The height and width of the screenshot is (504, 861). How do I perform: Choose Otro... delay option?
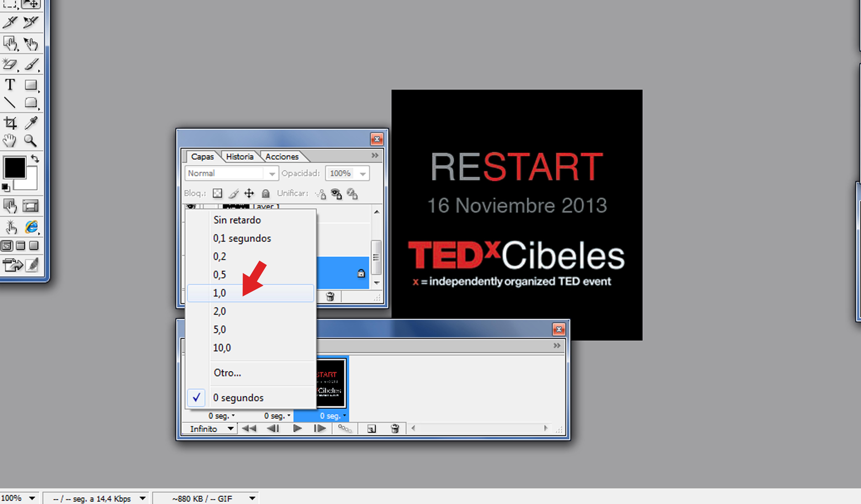tap(227, 373)
